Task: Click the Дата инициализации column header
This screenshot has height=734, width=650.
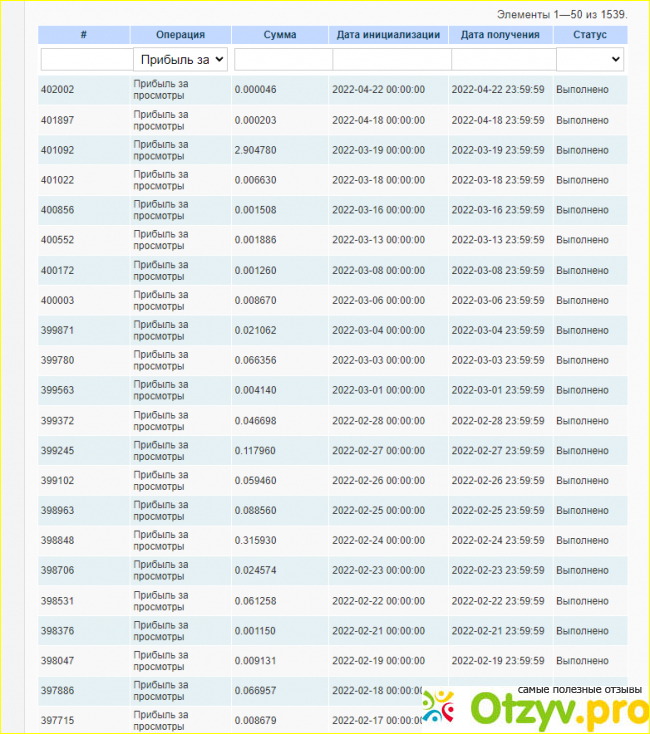Action: [x=388, y=35]
